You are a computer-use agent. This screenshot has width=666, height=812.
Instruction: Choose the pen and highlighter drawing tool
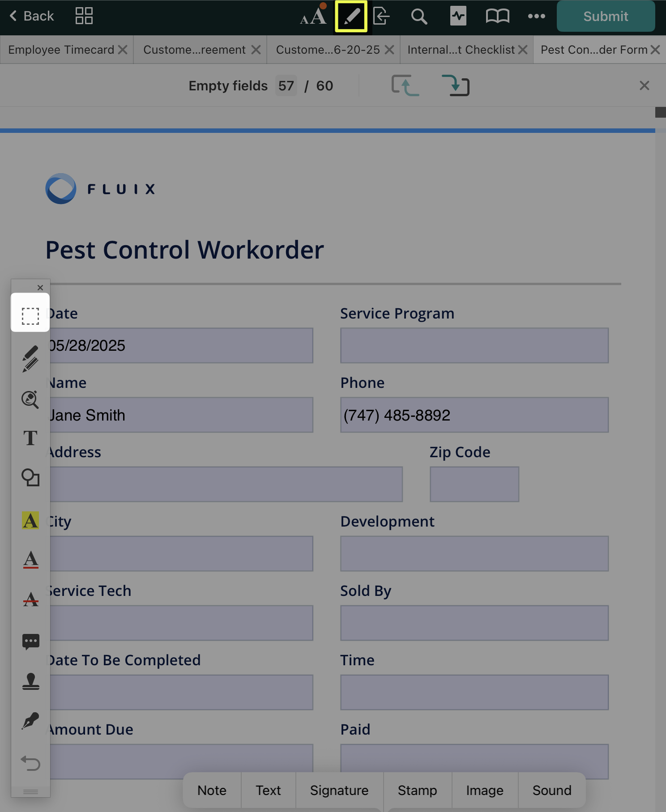tap(30, 358)
